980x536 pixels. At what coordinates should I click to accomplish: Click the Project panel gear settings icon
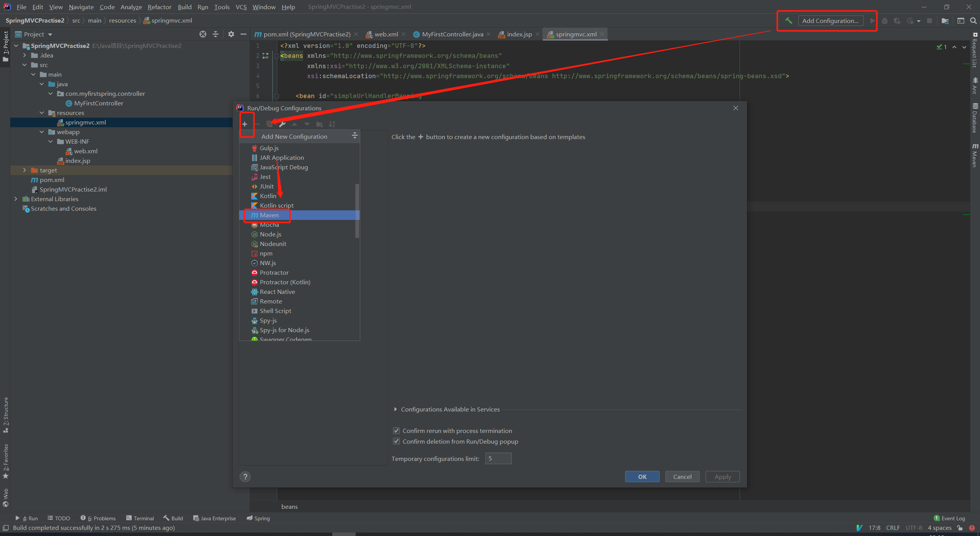tap(231, 34)
